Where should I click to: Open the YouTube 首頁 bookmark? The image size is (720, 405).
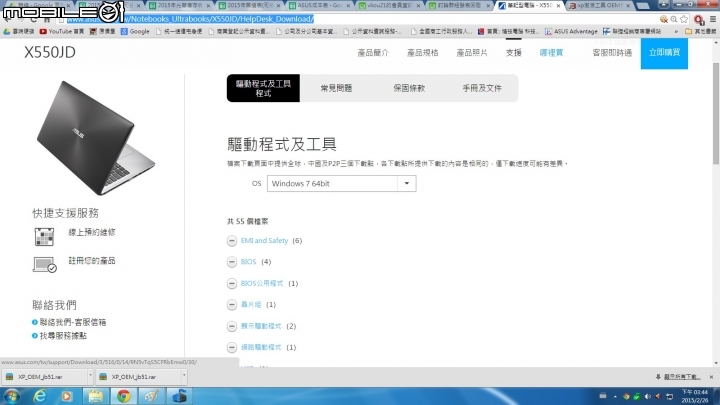click(62, 31)
